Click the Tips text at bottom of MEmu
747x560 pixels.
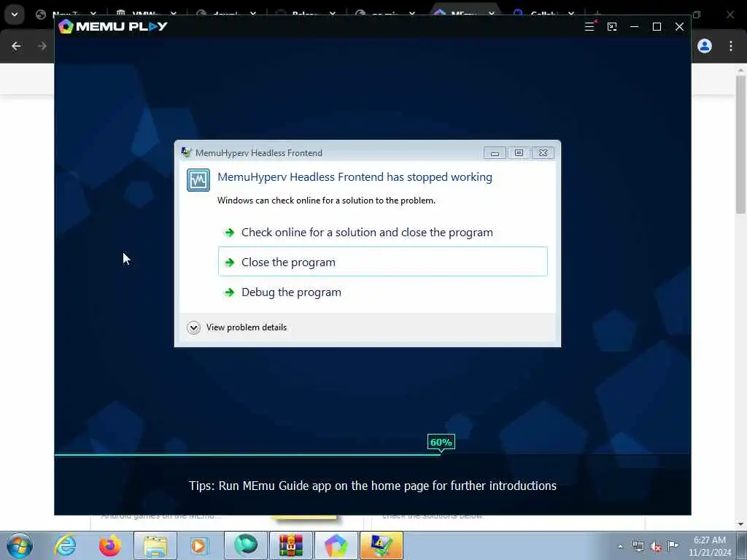(x=373, y=486)
